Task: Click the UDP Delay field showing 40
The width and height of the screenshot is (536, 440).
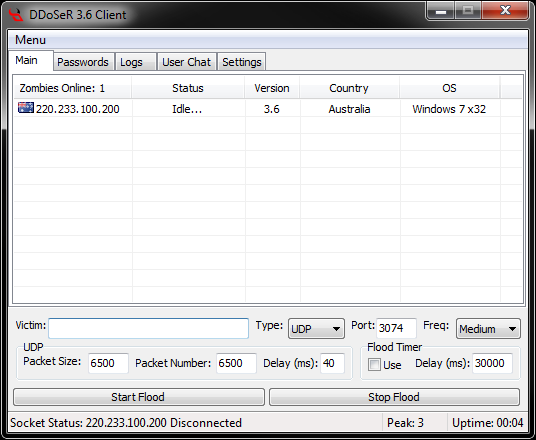Action: pyautogui.click(x=332, y=363)
